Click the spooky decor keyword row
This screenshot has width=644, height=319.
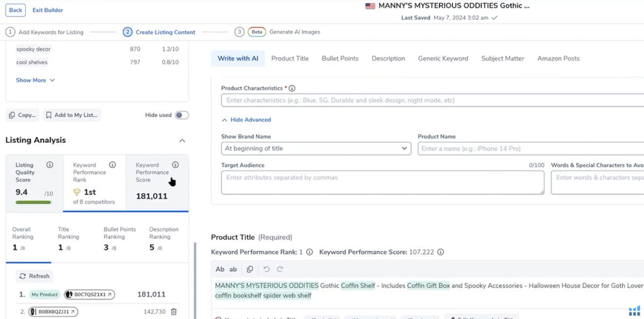tap(97, 49)
